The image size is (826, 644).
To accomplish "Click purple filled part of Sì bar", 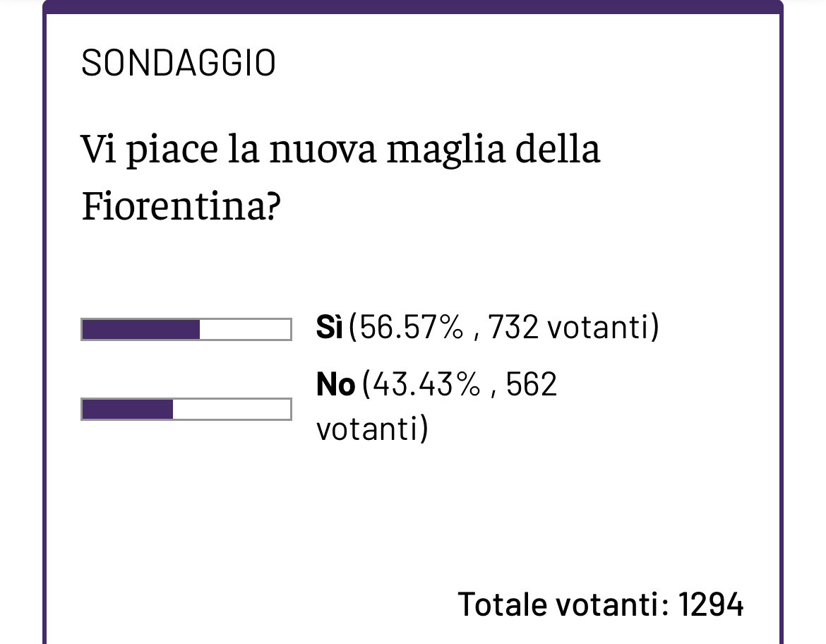I will point(141,329).
